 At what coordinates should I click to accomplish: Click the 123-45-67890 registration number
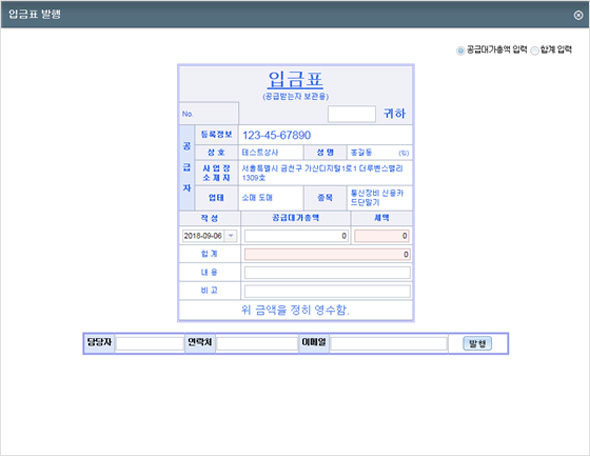[277, 135]
